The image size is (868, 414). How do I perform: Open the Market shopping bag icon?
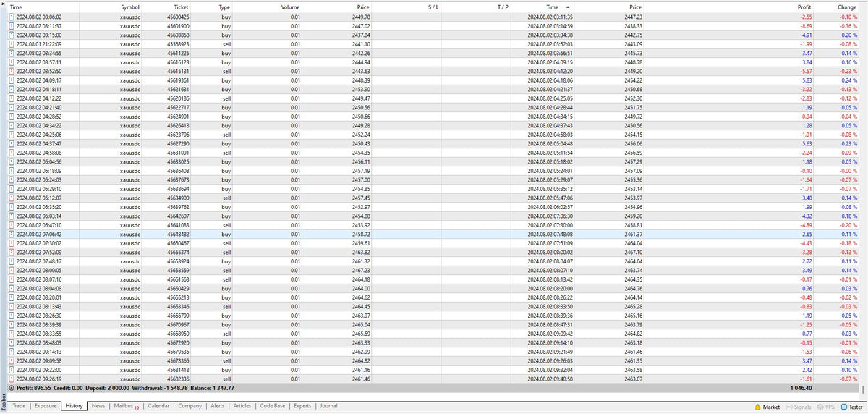coord(757,407)
